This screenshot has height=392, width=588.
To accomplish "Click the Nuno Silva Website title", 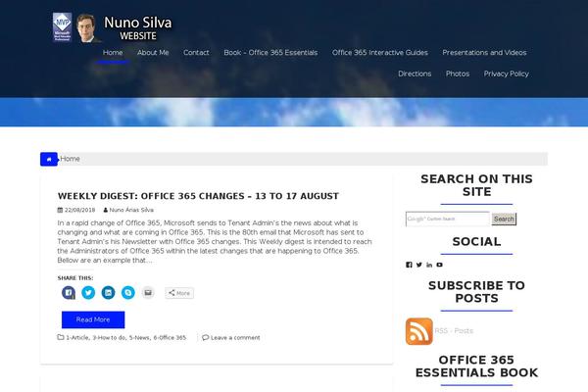I will [x=137, y=28].
